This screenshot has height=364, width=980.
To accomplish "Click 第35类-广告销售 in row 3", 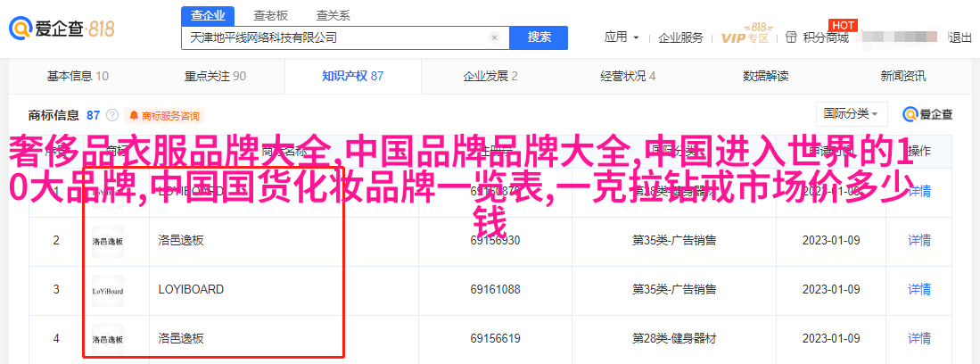I will coord(674,290).
